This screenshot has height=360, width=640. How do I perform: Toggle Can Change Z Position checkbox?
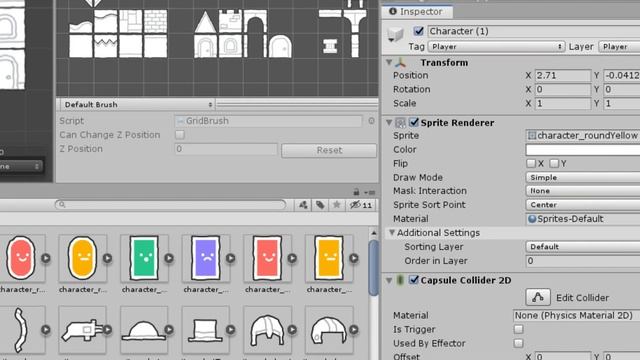tap(180, 135)
